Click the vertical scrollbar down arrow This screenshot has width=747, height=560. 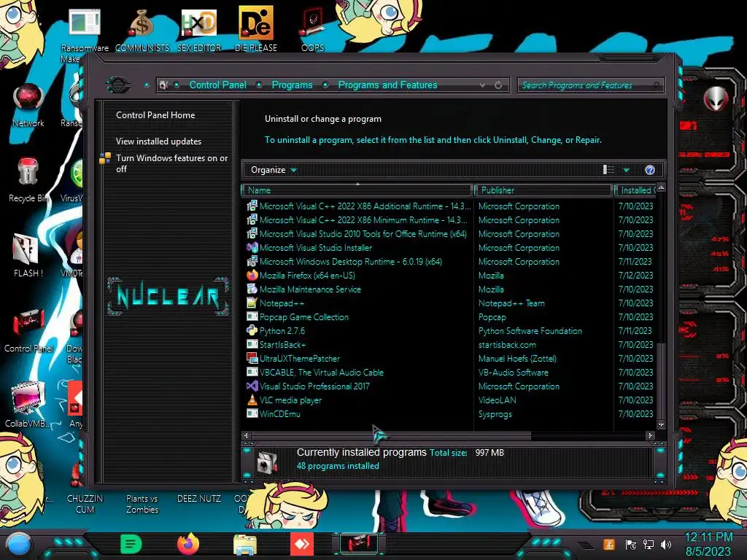pyautogui.click(x=661, y=424)
